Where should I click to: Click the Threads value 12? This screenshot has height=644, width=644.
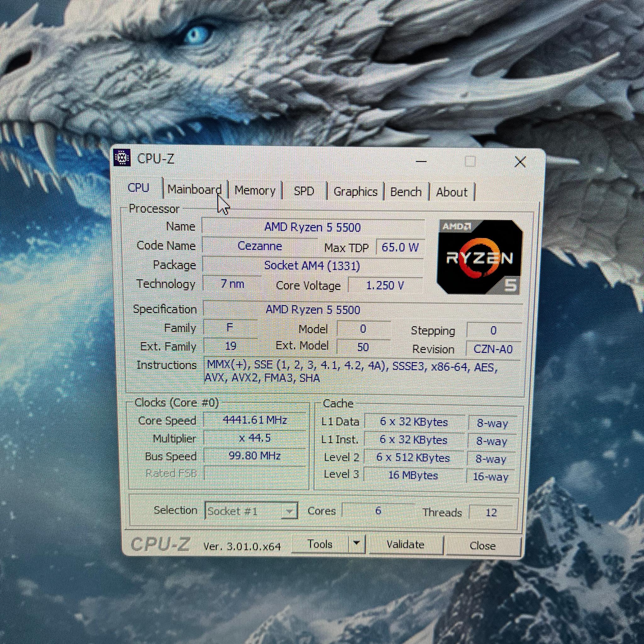click(491, 512)
